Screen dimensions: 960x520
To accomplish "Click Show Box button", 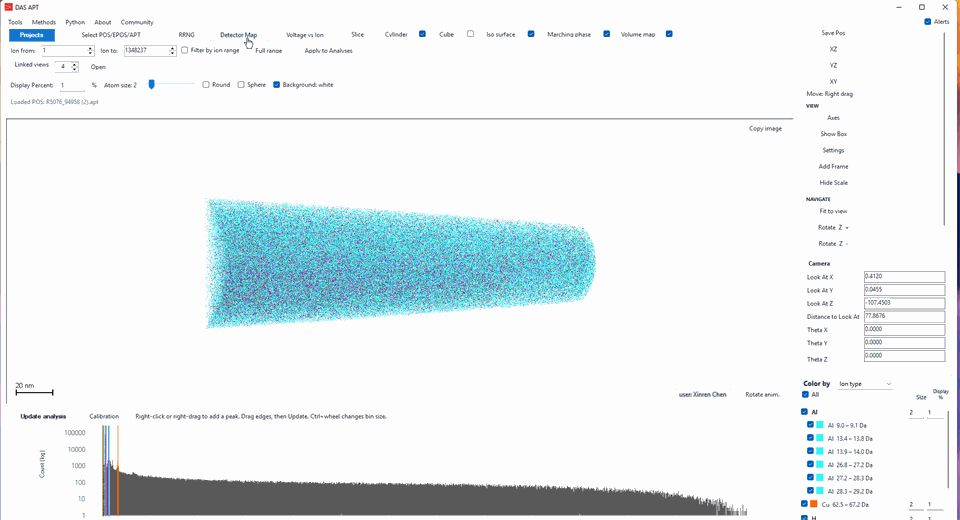I will click(833, 134).
